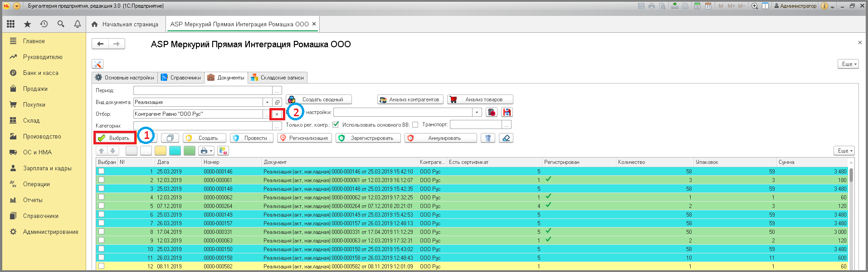
Task: Expand the Вид документа dropdown arrow
Action: [x=267, y=102]
